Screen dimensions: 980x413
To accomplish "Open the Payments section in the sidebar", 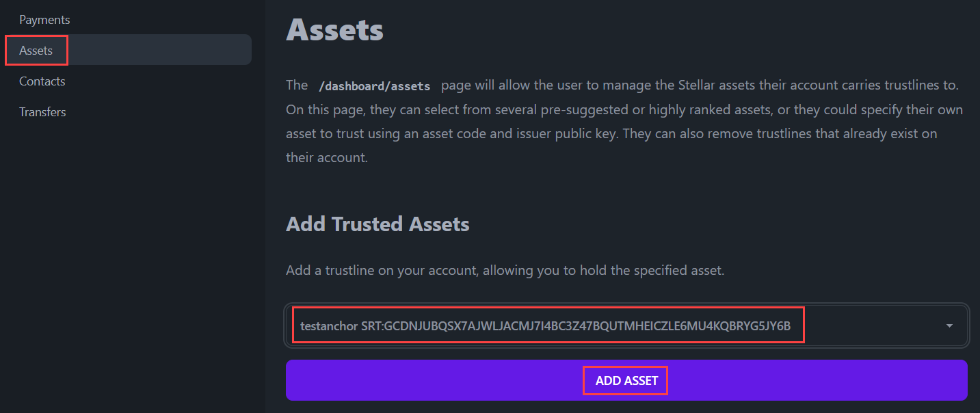I will tap(44, 19).
